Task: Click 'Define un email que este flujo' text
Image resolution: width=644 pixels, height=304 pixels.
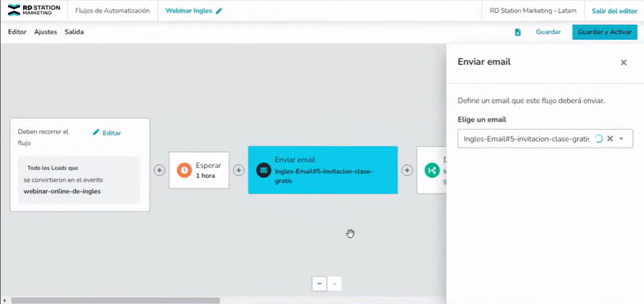Action: (x=531, y=101)
